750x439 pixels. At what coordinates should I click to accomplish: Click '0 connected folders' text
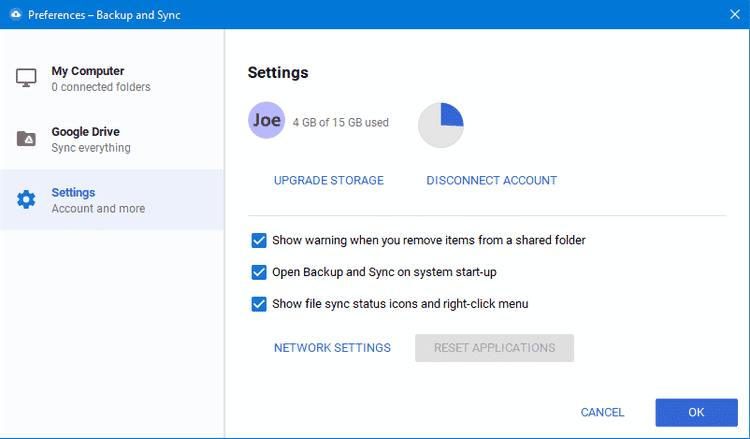click(101, 87)
